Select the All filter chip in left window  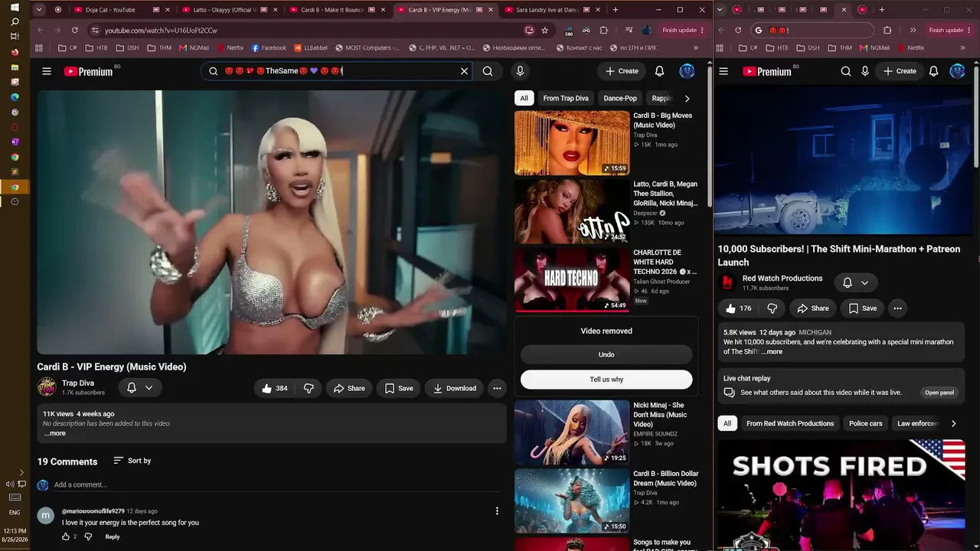pyautogui.click(x=524, y=98)
